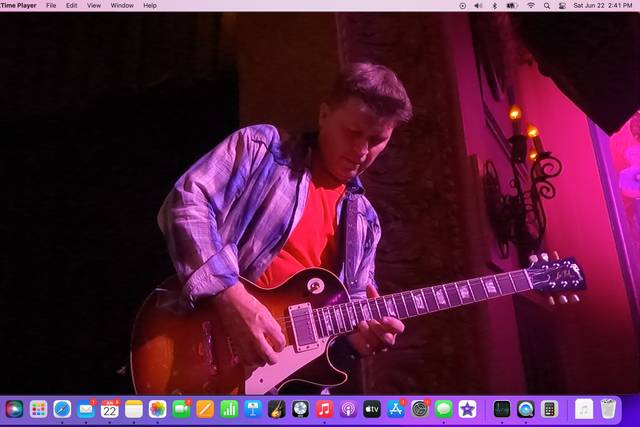
Task: Open Siri from the dock
Action: [x=14, y=409]
